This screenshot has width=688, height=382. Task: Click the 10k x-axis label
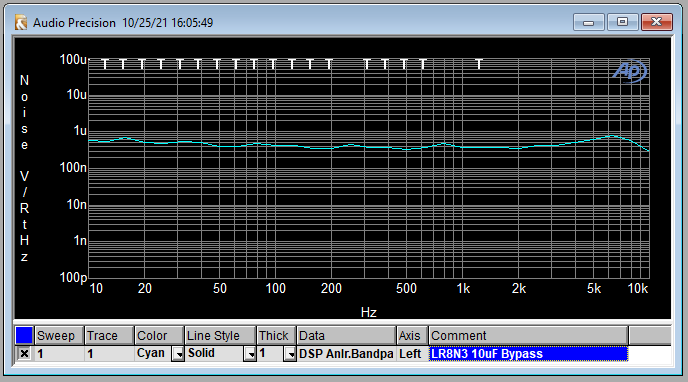pyautogui.click(x=638, y=289)
